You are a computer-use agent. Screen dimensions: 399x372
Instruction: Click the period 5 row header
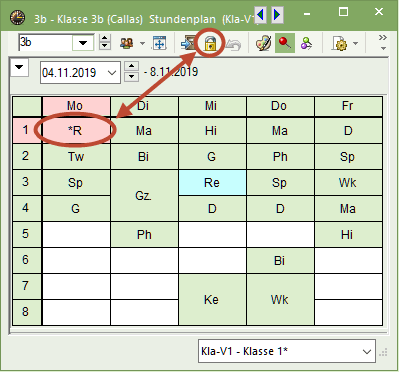point(27,234)
